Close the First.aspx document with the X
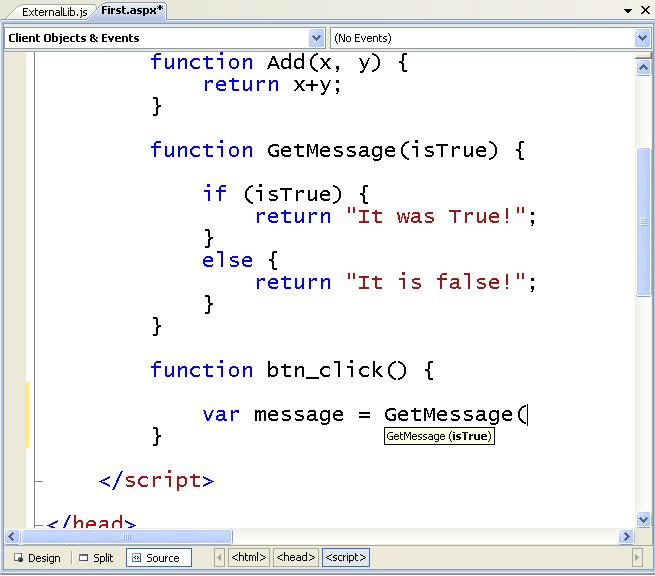 tap(644, 11)
